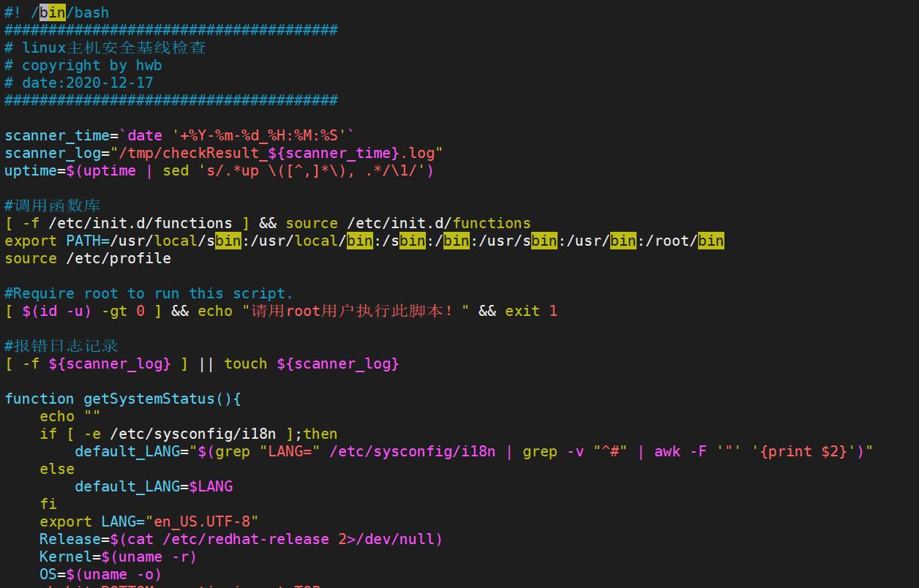
Task: Click the comment 'linux主机安全基线检查'
Action: (114, 48)
